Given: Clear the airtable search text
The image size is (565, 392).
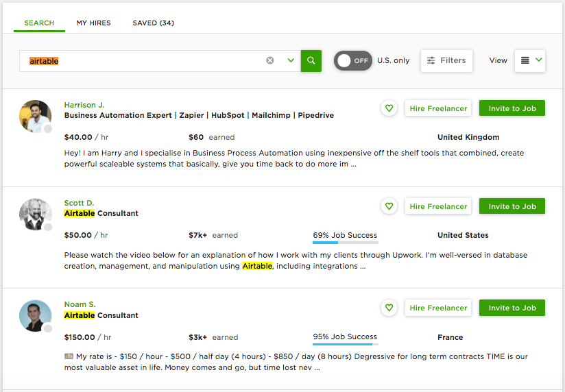Looking at the screenshot, I should pos(270,60).
